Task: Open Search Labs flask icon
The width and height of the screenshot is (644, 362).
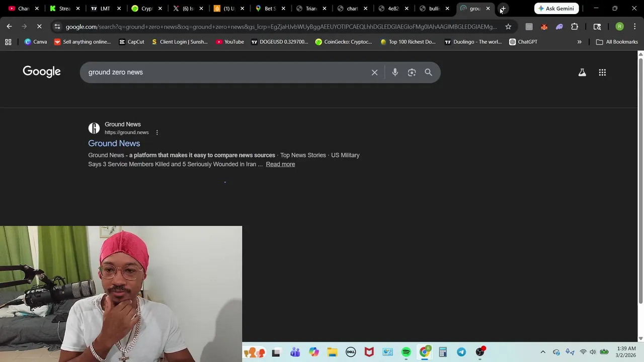Action: pos(582,72)
